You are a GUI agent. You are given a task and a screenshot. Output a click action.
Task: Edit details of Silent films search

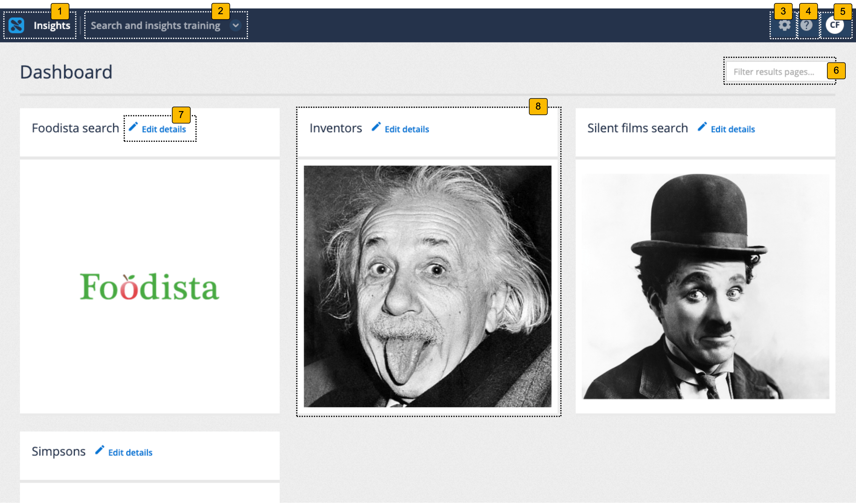pyautogui.click(x=733, y=129)
